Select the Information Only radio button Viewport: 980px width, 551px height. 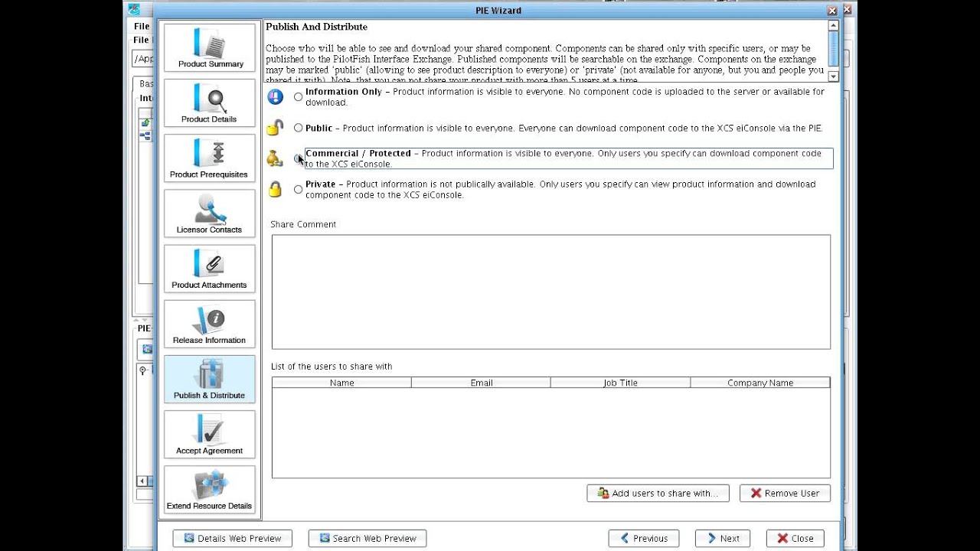coord(299,97)
